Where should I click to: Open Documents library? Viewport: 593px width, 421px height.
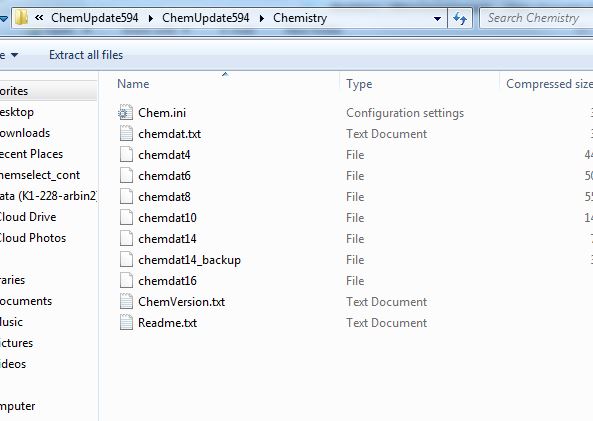click(26, 301)
